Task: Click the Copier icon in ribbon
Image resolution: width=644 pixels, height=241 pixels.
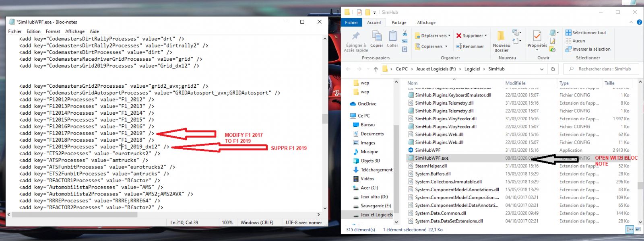Action: coord(377,36)
